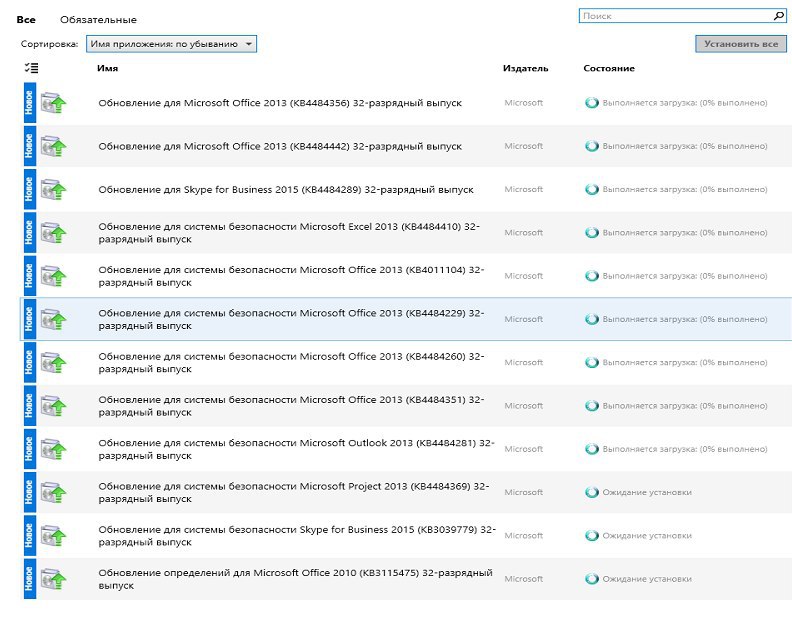
Task: Click Ожидание установки text for KB3115475
Action: (647, 579)
